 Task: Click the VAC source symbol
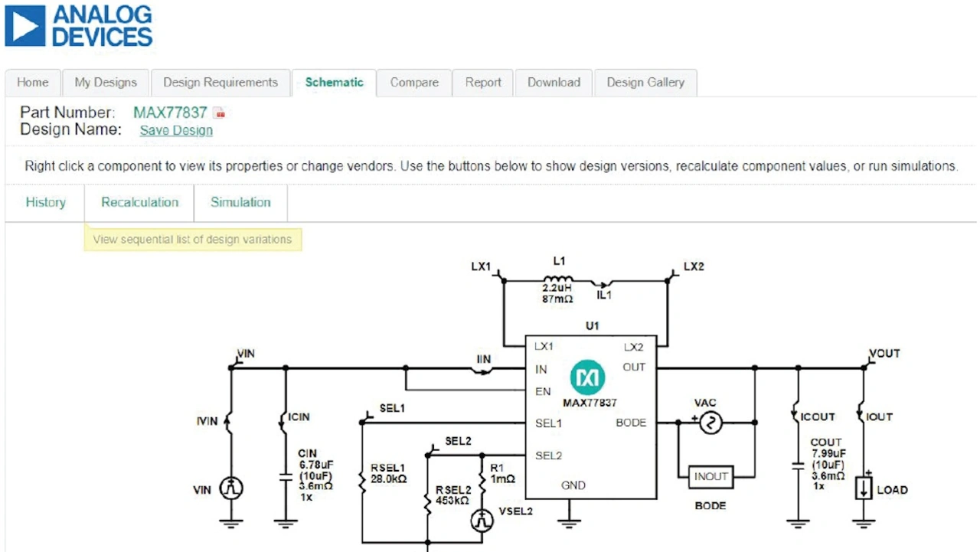coord(711,423)
